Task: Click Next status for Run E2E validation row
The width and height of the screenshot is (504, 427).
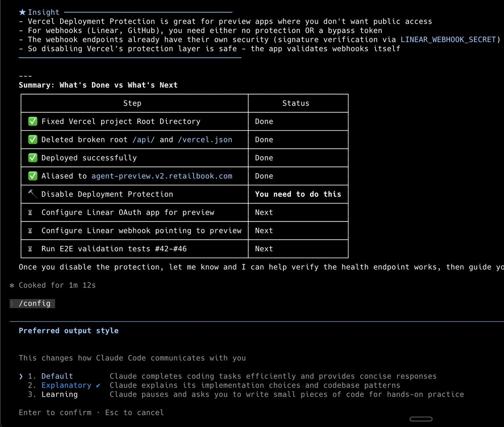Action: pyautogui.click(x=264, y=249)
